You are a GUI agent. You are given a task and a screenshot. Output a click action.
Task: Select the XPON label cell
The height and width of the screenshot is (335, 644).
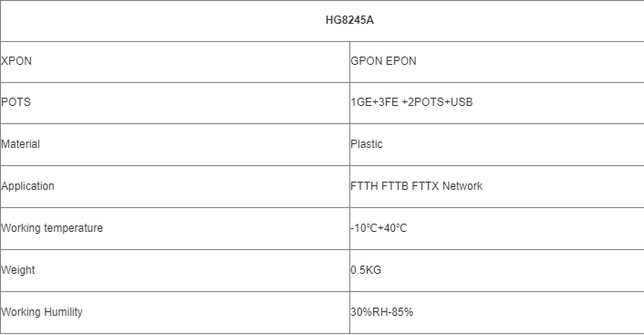click(175, 62)
